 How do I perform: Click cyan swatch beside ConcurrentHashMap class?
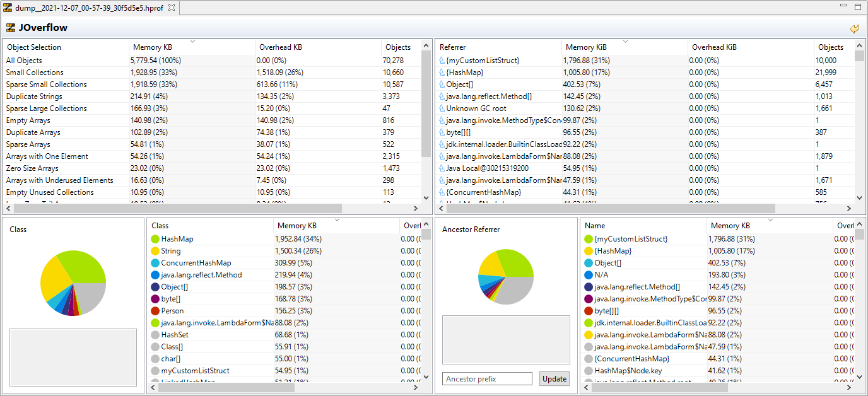coord(155,263)
